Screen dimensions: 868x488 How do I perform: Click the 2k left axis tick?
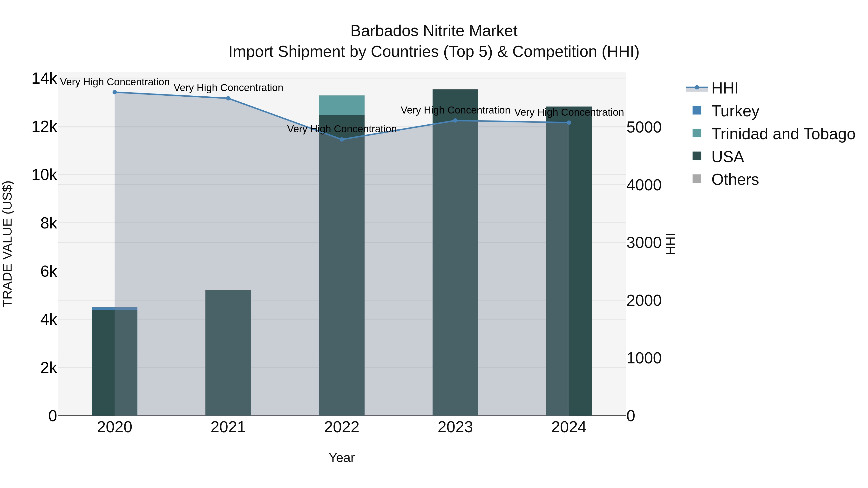pos(48,368)
